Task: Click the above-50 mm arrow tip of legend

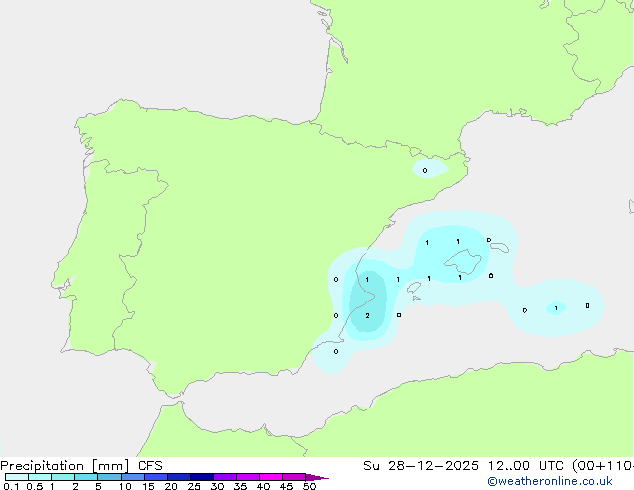Action: point(317,477)
